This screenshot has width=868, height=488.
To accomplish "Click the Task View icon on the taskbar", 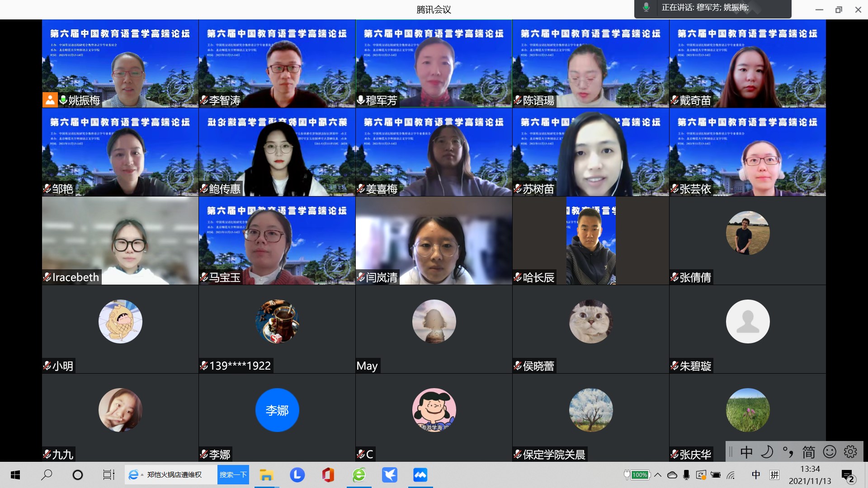I will pyautogui.click(x=108, y=475).
